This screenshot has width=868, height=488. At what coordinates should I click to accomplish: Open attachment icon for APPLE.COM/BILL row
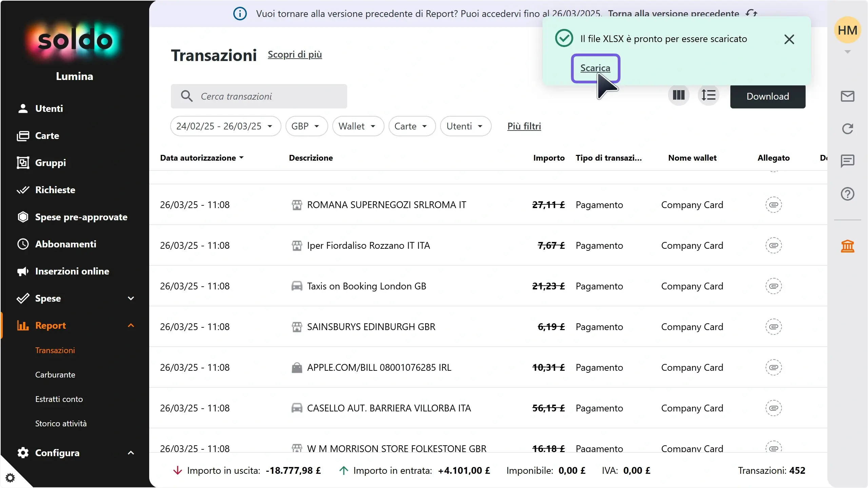774,367
